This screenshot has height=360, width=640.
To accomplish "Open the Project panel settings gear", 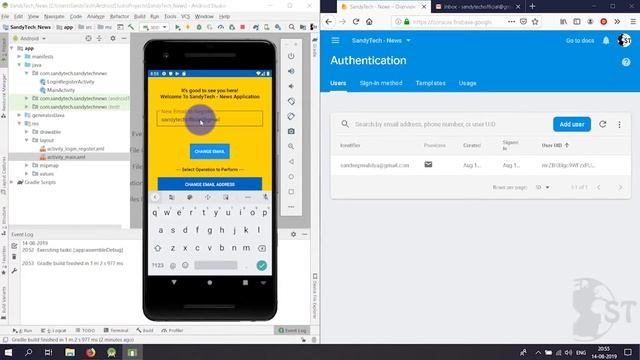I will coord(113,38).
